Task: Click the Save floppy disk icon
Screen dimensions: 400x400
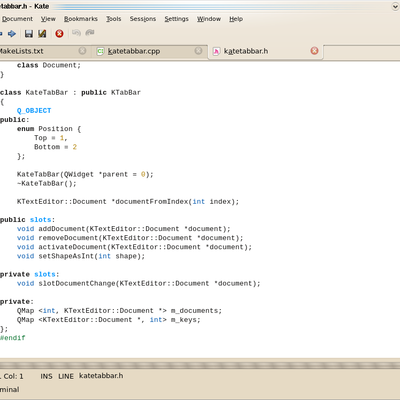Action: tap(29, 33)
